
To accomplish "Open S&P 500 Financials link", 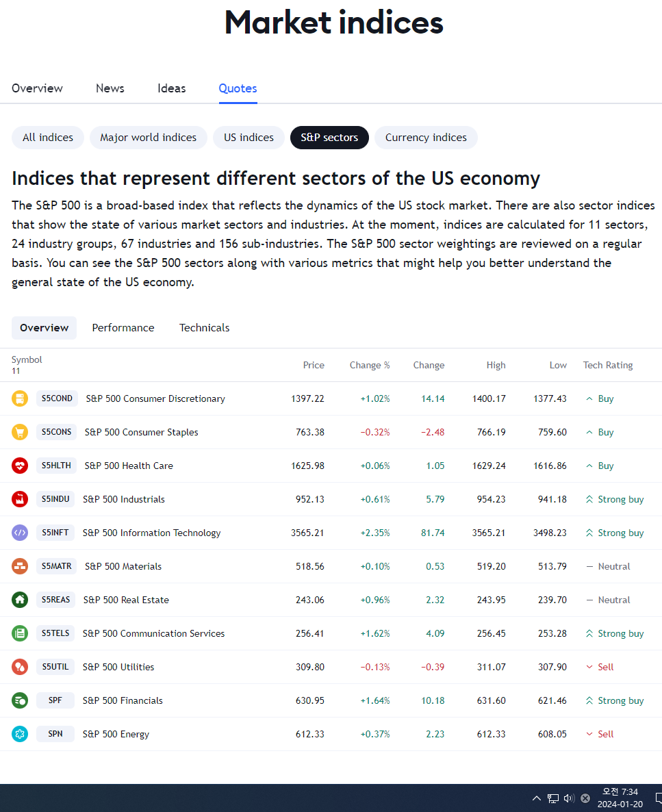I will (x=123, y=700).
